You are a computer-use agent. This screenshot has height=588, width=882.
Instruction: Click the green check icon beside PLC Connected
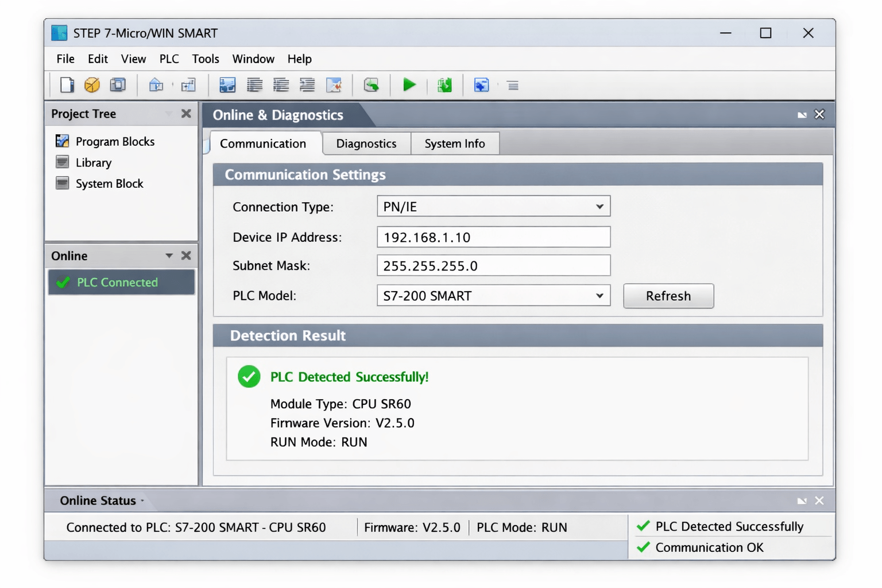click(x=63, y=282)
